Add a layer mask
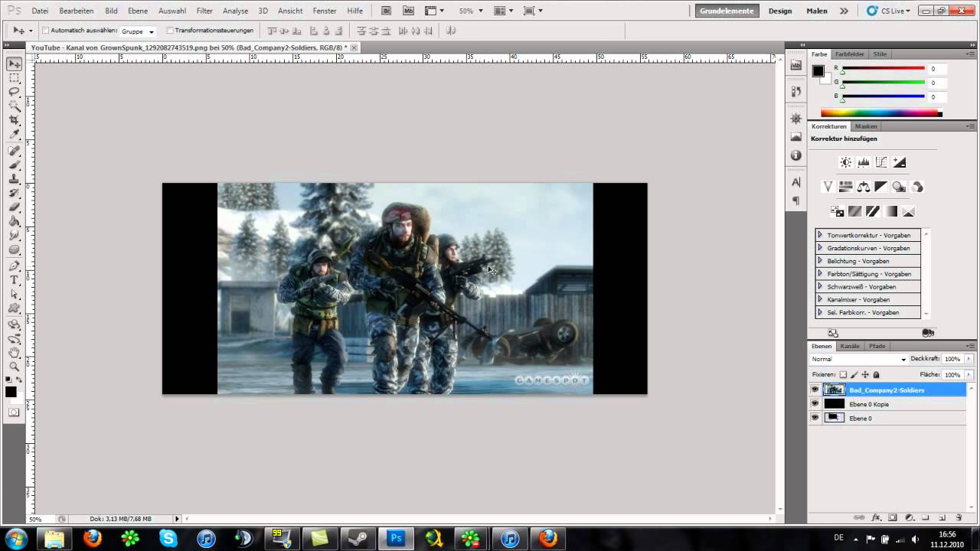 pyautogui.click(x=893, y=518)
